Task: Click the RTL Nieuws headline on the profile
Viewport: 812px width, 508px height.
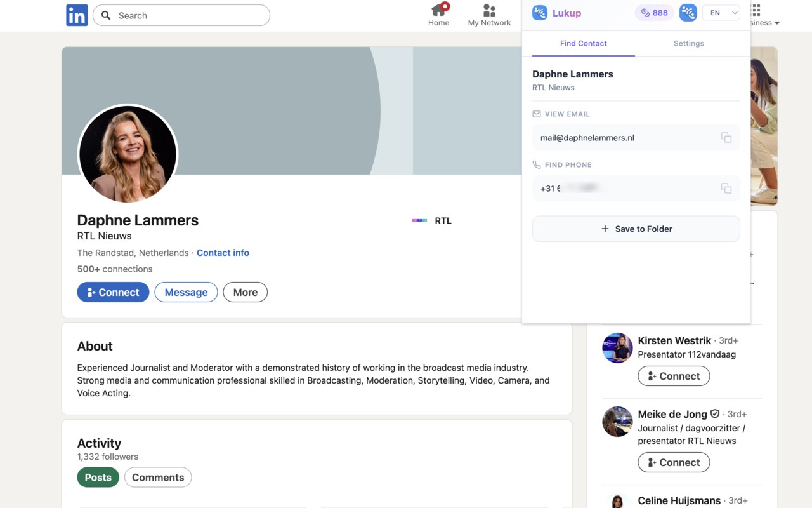Action: 105,236
